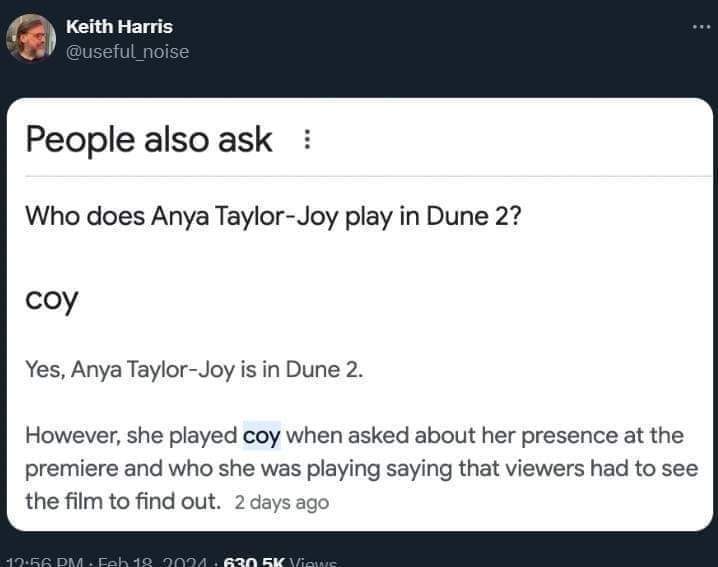Click the highlighted word coy in paragraph
The width and height of the screenshot is (718, 567).
(262, 437)
